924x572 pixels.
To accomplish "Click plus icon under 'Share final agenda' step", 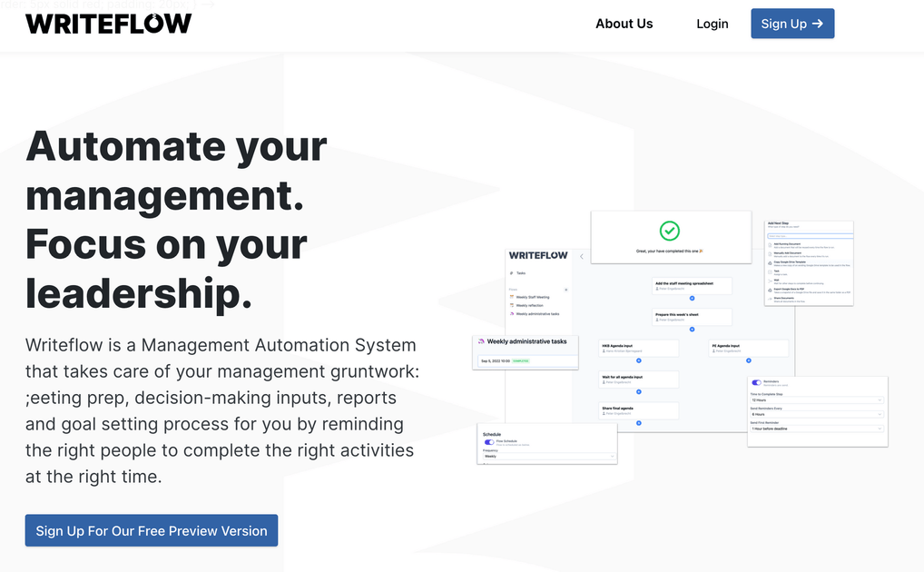I will click(x=638, y=423).
